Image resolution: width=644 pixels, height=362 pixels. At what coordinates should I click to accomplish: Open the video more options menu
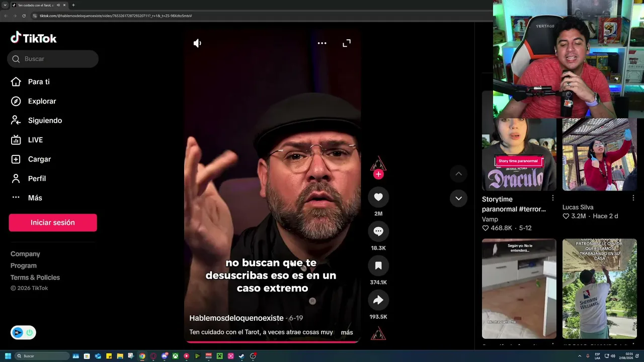322,43
